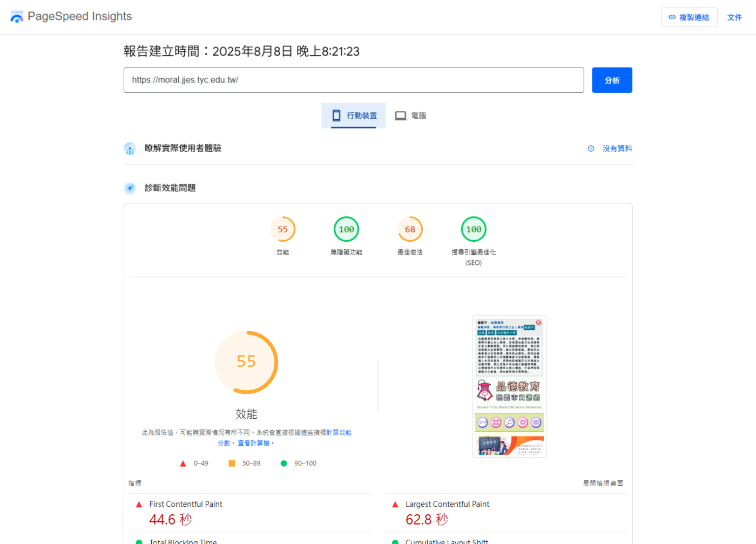Click the page screenshot thumbnail
Viewport: 756px width, 544px height.
coord(509,386)
